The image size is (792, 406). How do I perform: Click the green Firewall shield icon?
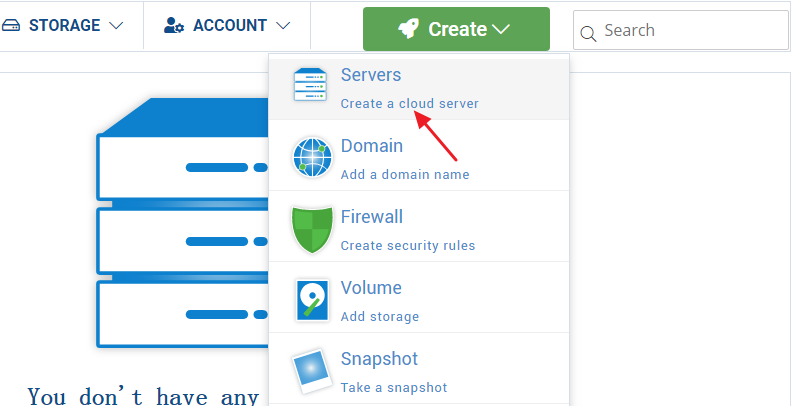pos(311,229)
